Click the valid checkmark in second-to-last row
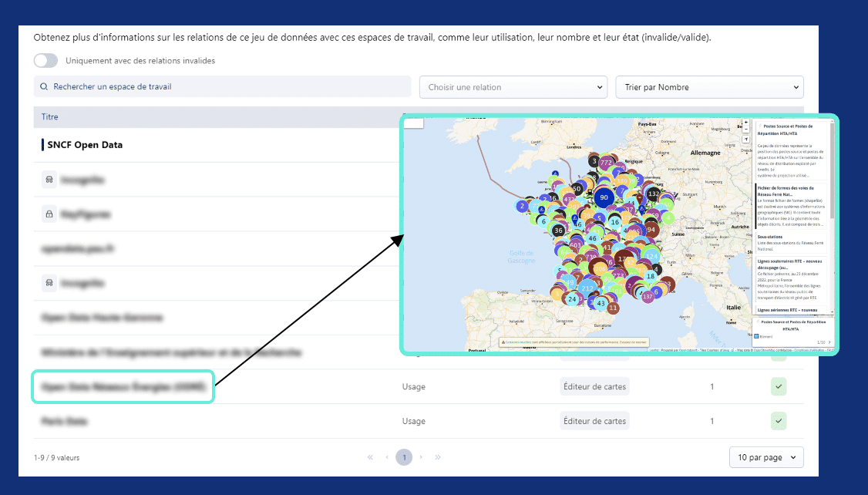 (x=778, y=386)
